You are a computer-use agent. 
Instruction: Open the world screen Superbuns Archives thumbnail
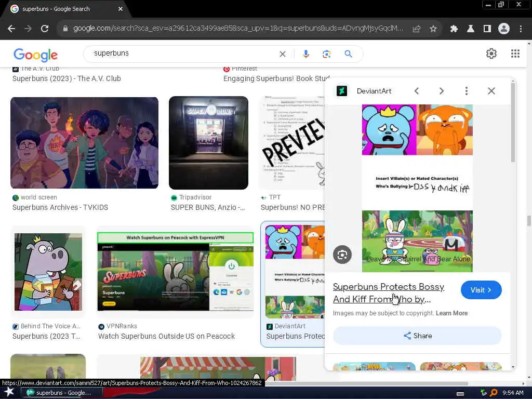(x=84, y=143)
